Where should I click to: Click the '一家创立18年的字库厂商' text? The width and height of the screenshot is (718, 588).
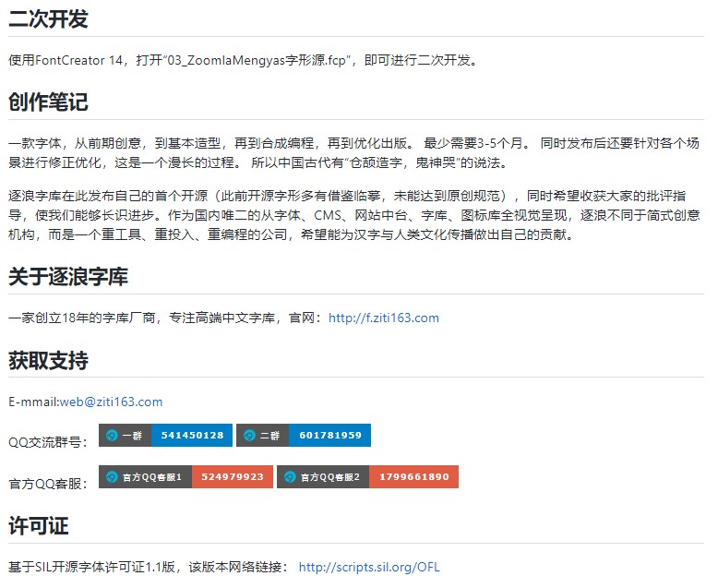pos(82,318)
